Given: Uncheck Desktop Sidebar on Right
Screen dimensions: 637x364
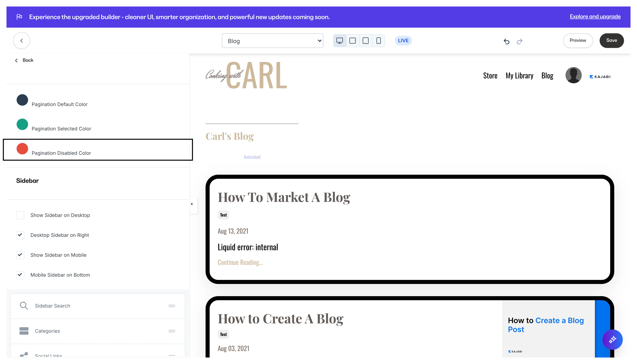Looking at the screenshot, I should (20, 235).
